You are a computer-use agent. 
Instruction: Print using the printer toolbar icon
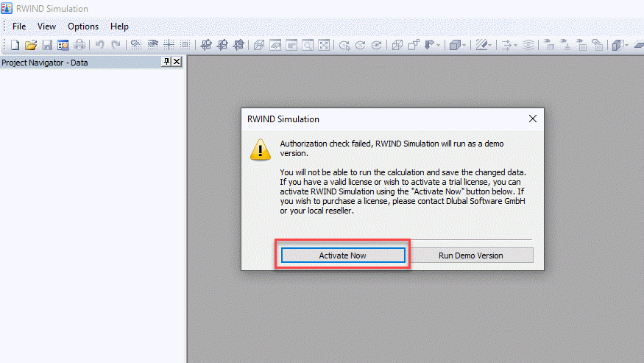[x=79, y=45]
